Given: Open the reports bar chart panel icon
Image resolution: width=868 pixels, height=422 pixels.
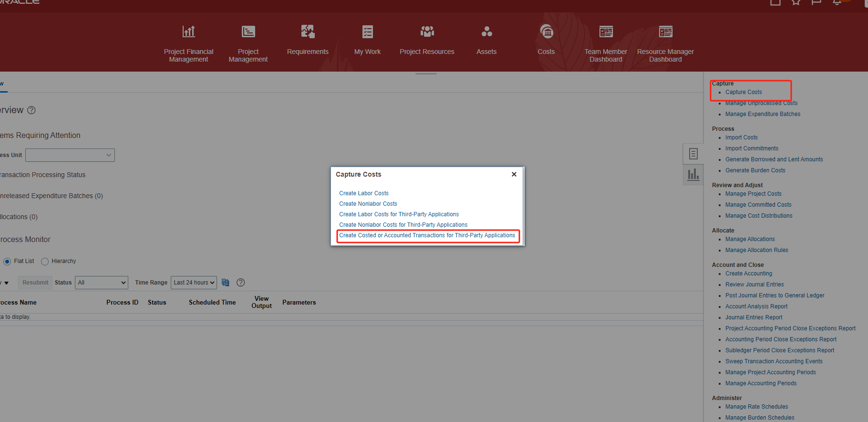Looking at the screenshot, I should (693, 174).
